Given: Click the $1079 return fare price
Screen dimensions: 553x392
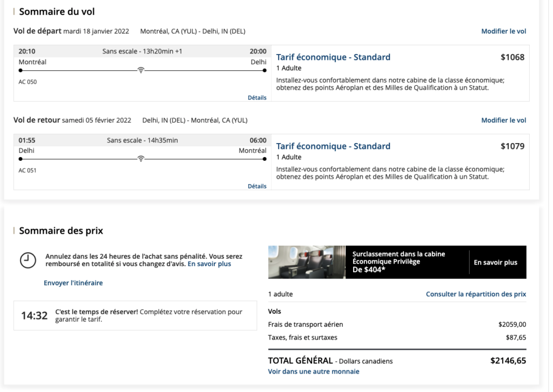Looking at the screenshot, I should (x=512, y=146).
